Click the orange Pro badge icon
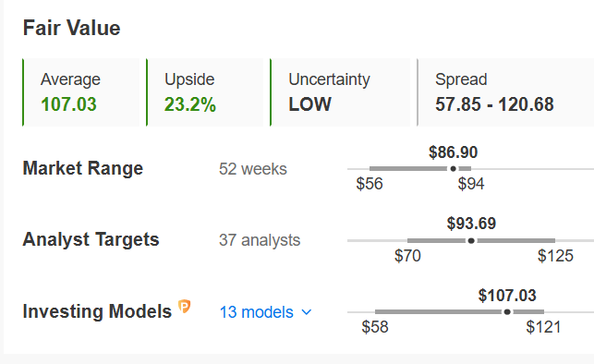The height and width of the screenshot is (364, 594). click(185, 307)
